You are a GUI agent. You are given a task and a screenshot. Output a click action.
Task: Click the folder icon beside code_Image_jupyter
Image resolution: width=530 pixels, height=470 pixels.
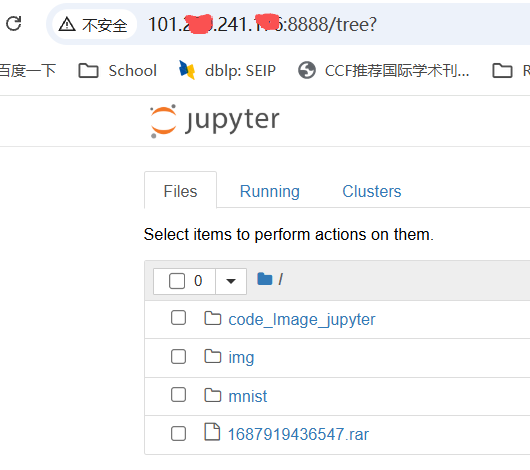(213, 318)
